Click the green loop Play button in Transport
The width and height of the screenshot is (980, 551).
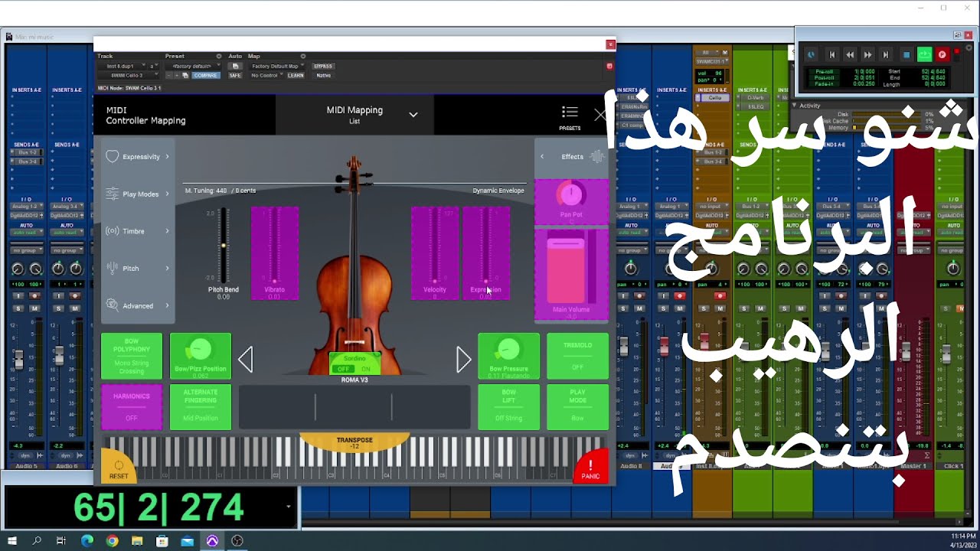click(925, 54)
